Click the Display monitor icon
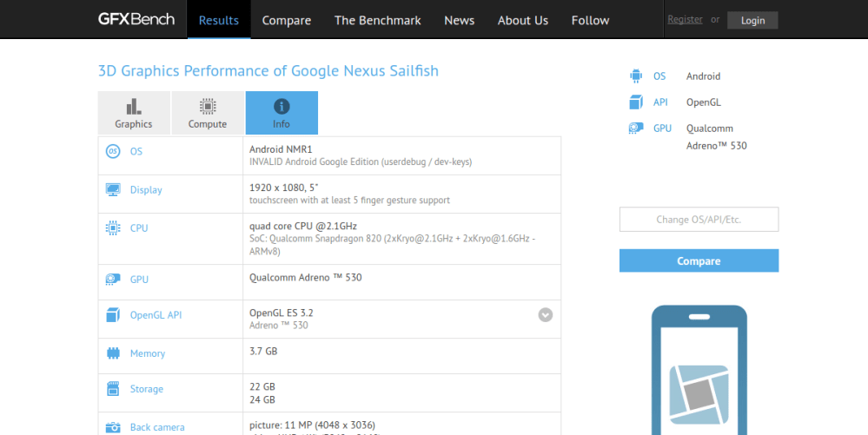868x435 pixels. [113, 190]
